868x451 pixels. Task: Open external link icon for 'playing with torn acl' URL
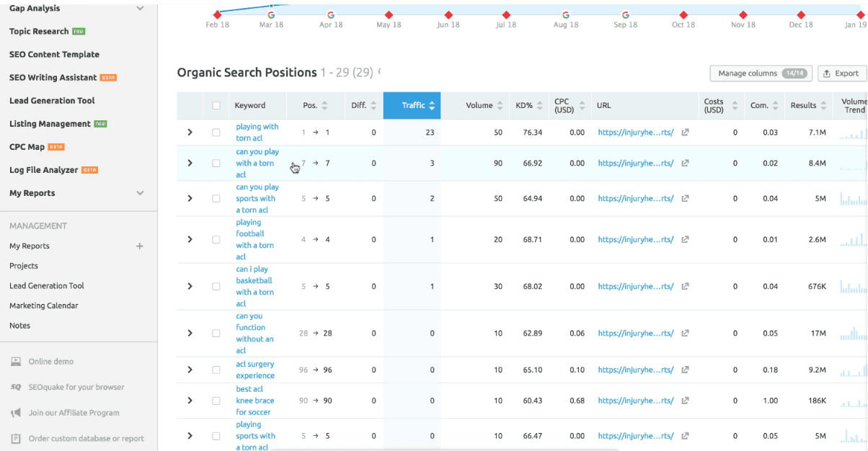[x=685, y=133]
